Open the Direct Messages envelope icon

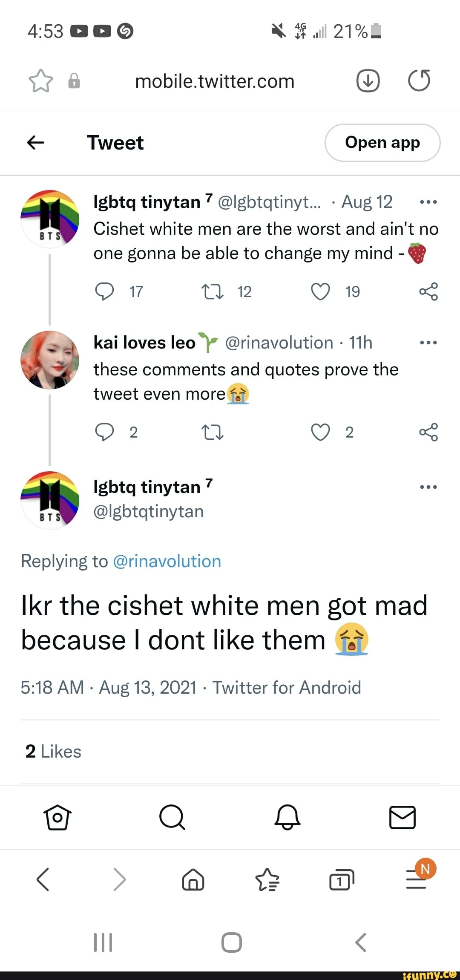pos(402,817)
